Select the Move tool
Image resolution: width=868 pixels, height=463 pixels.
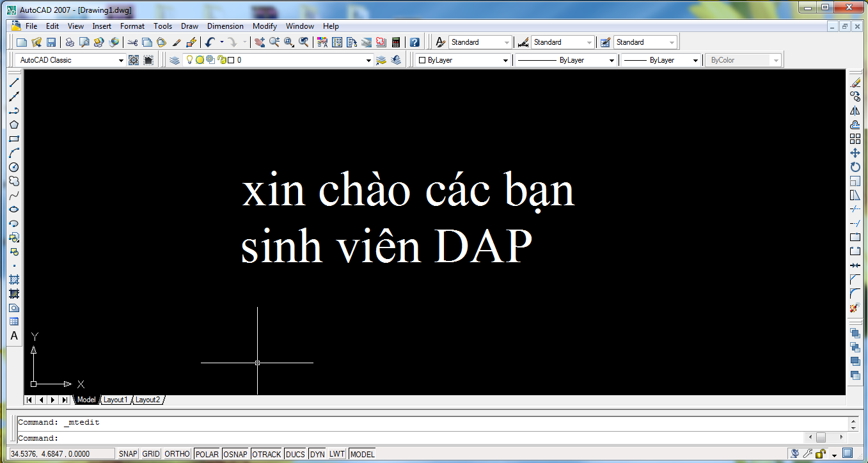tap(855, 153)
